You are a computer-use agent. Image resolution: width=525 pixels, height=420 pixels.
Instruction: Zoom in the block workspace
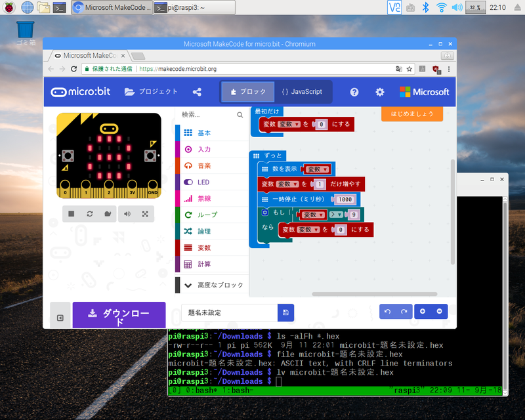(x=423, y=312)
